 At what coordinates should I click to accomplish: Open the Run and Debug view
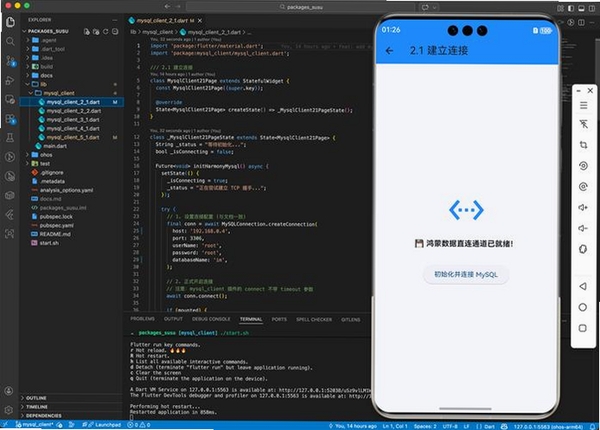coord(10,80)
